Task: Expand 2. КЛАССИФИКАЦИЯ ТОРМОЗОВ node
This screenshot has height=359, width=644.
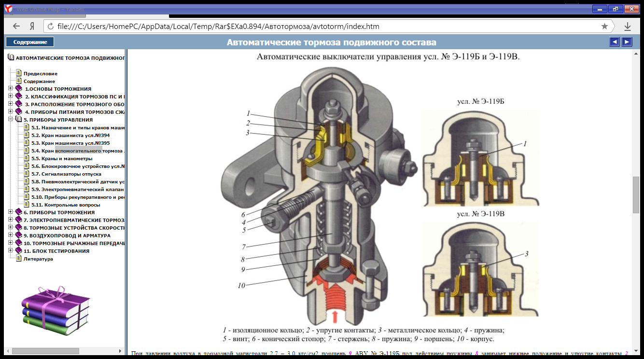Action: click(x=11, y=97)
